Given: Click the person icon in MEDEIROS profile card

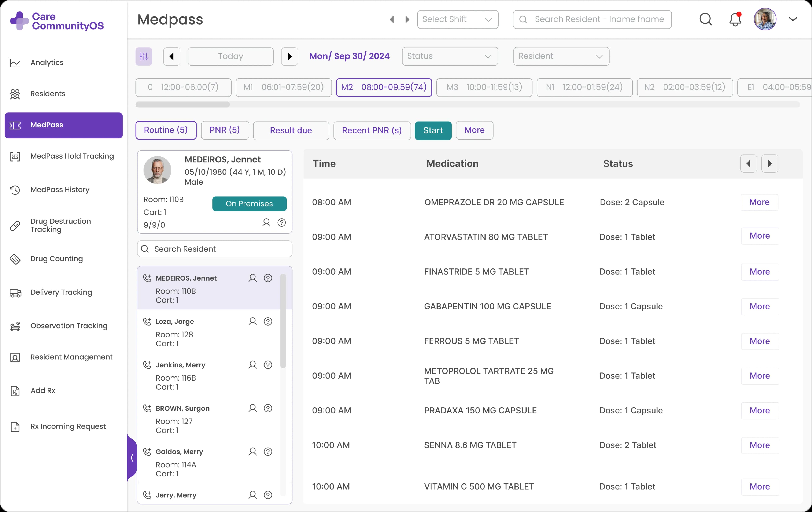Looking at the screenshot, I should tap(266, 222).
